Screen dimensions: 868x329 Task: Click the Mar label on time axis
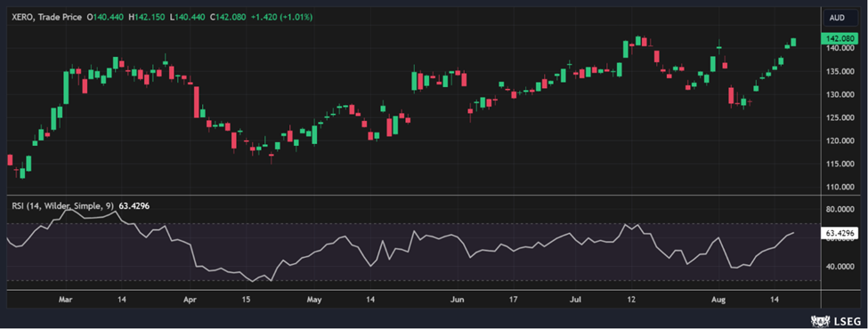pyautogui.click(x=66, y=300)
